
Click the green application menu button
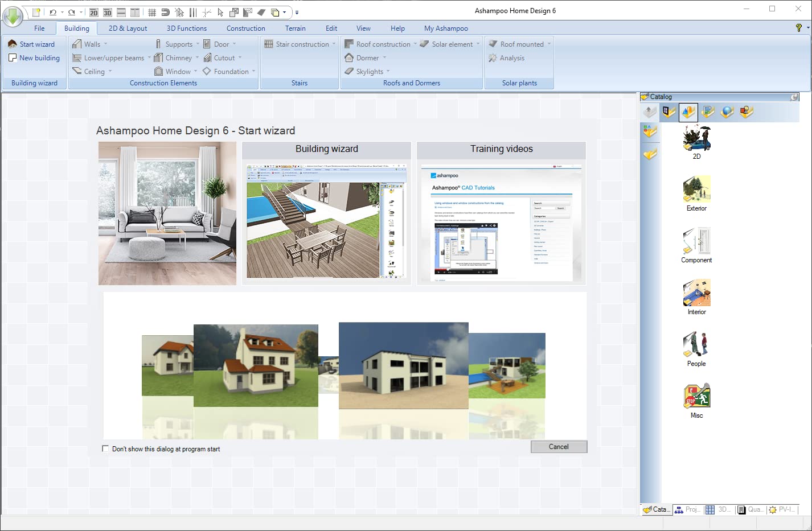coord(13,17)
